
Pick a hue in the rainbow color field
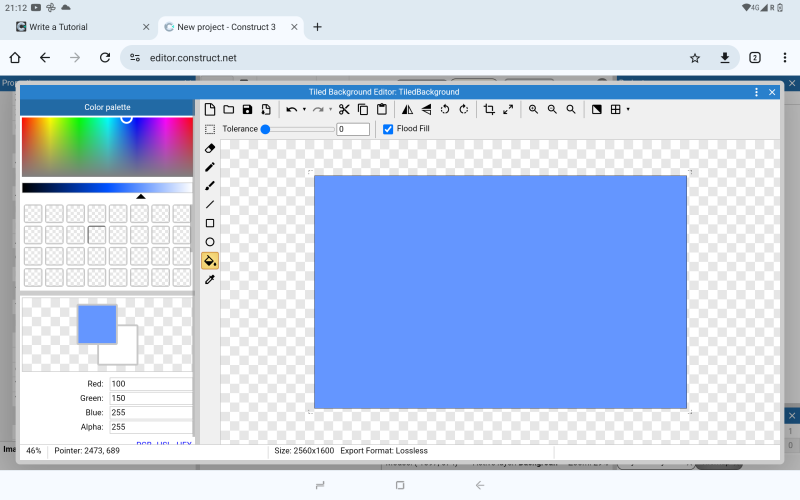[107, 147]
